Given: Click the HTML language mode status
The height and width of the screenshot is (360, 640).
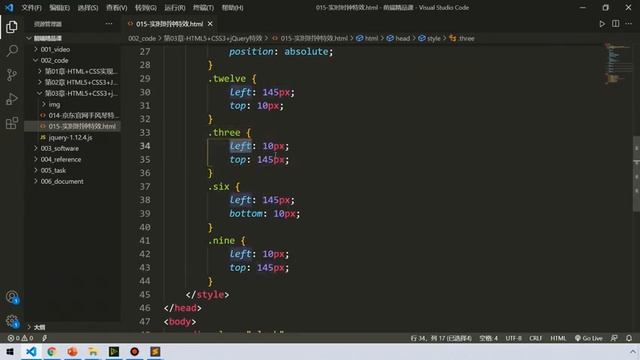Looking at the screenshot, I should click(x=558, y=338).
